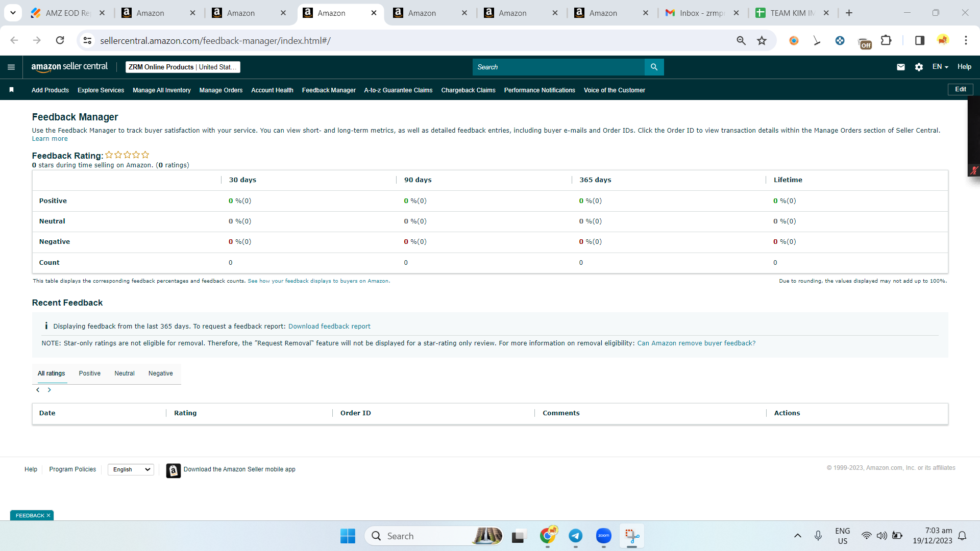The image size is (980, 551).
Task: Open the ENG US input language indicator
Action: 842,536
